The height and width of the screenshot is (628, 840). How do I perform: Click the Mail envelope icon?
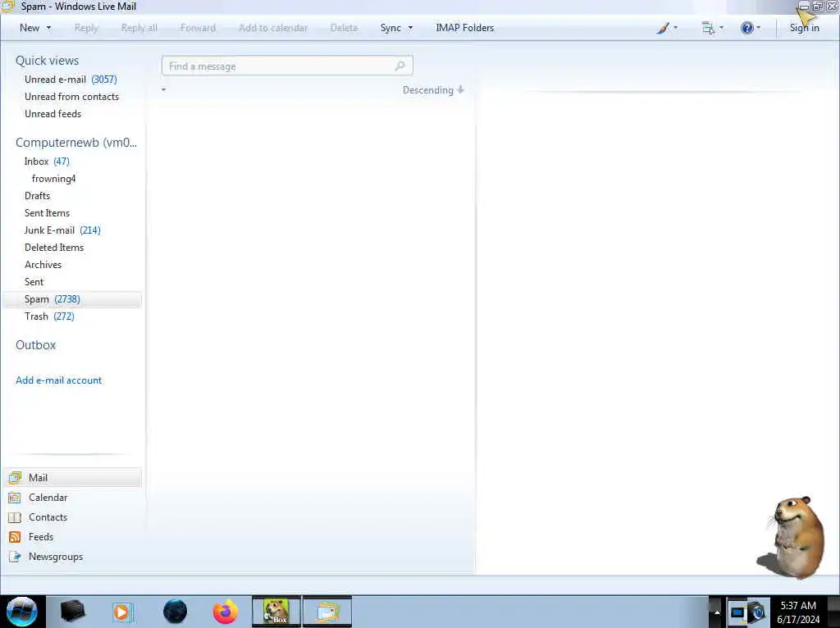(15, 477)
